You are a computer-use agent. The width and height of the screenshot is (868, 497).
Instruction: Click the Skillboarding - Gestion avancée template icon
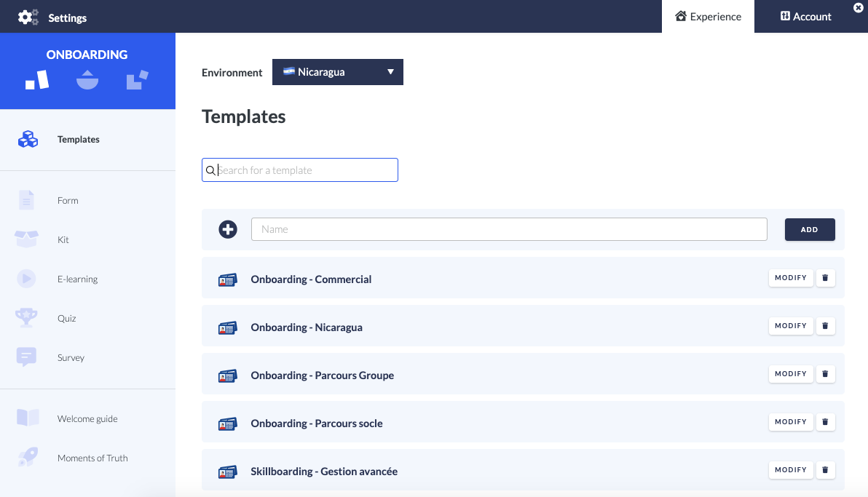click(x=227, y=473)
